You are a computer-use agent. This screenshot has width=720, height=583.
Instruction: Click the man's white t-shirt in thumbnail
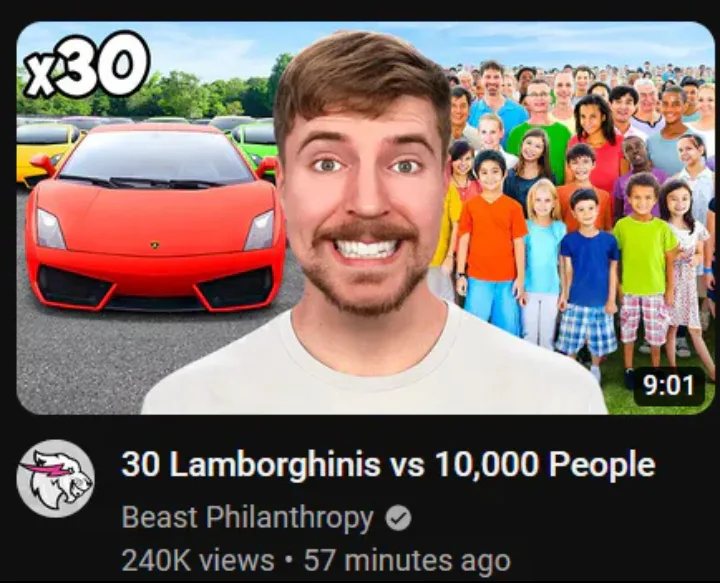[374, 372]
